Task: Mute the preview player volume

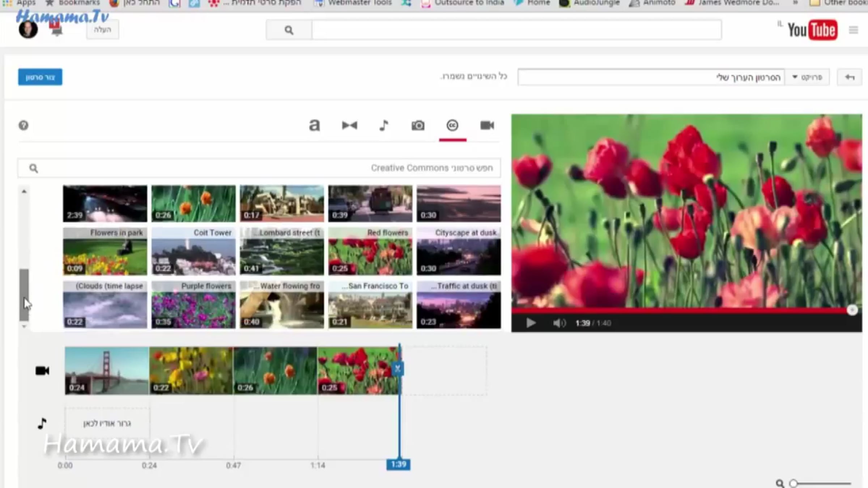Action: point(558,323)
